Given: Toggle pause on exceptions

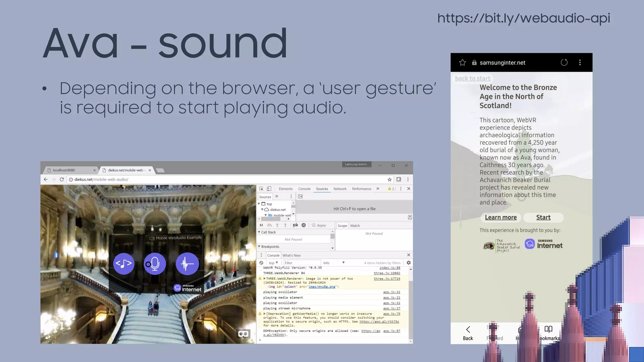Looking at the screenshot, I should point(303,225).
